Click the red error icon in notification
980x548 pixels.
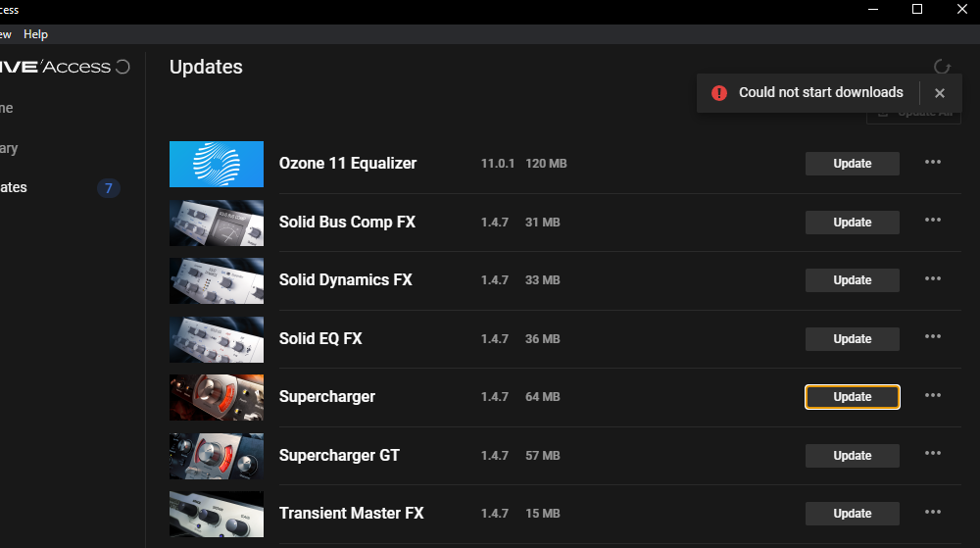(719, 93)
